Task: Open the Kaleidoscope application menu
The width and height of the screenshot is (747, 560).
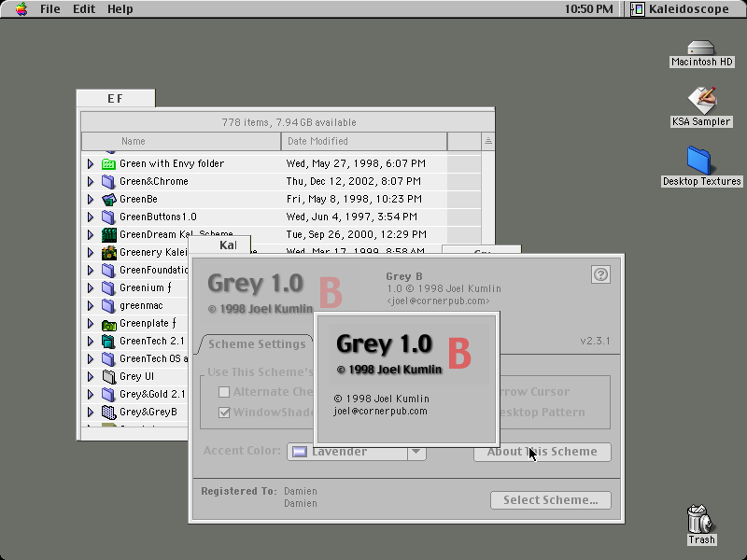Action: coord(680,9)
